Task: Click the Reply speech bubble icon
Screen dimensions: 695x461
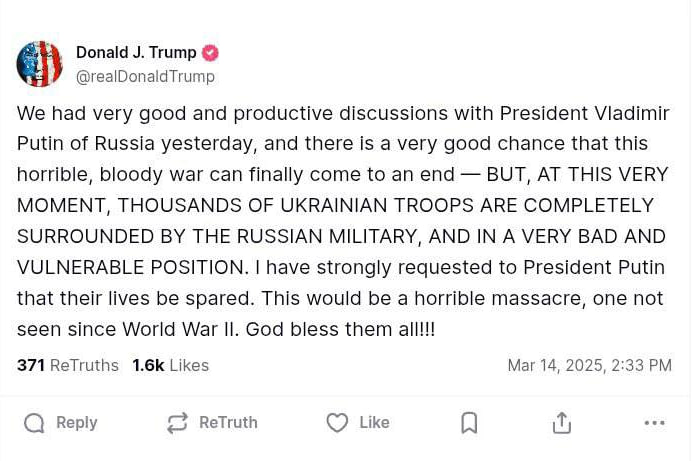Action: [34, 423]
